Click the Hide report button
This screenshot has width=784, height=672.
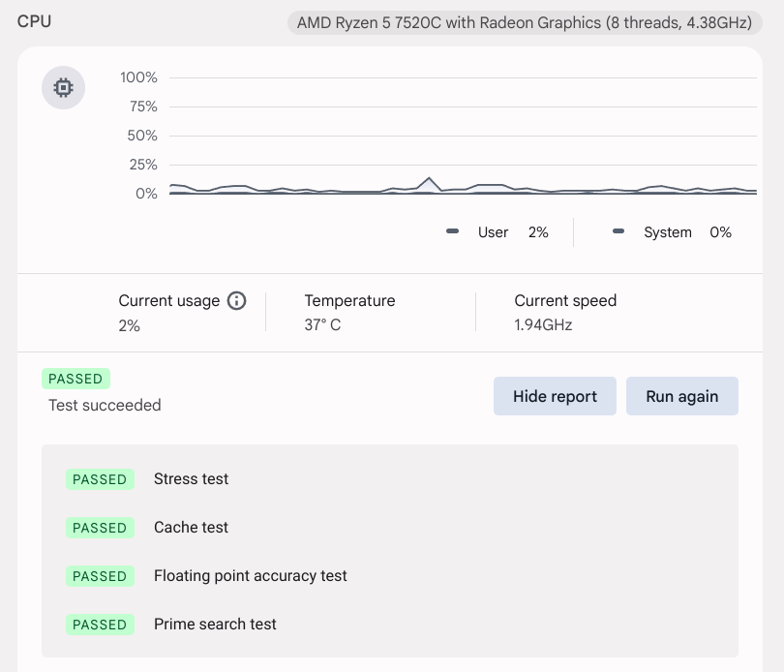click(x=555, y=396)
